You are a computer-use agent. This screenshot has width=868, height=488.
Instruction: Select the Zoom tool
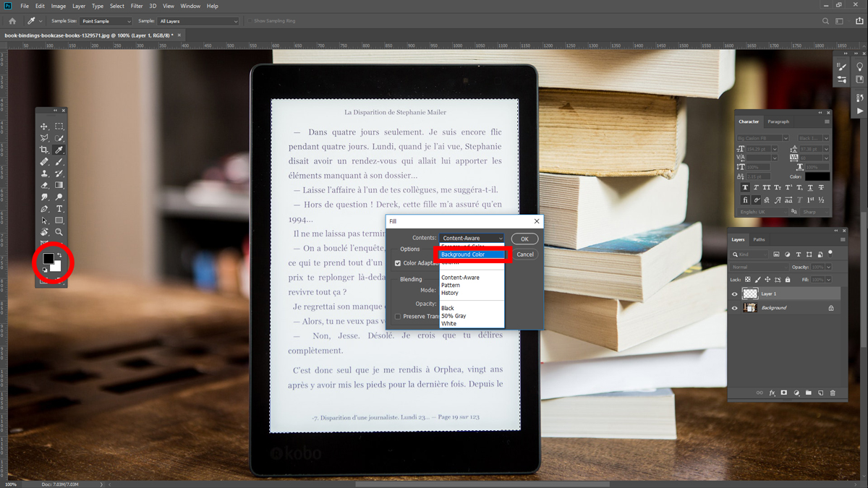(x=59, y=232)
